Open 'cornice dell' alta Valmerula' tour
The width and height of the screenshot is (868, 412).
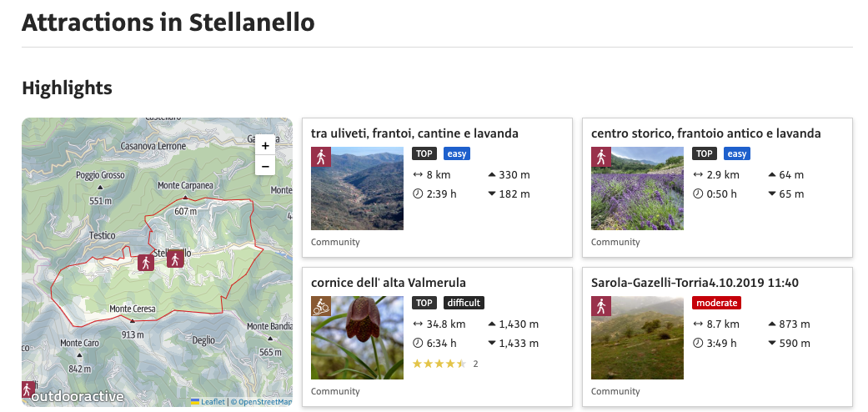tap(388, 283)
